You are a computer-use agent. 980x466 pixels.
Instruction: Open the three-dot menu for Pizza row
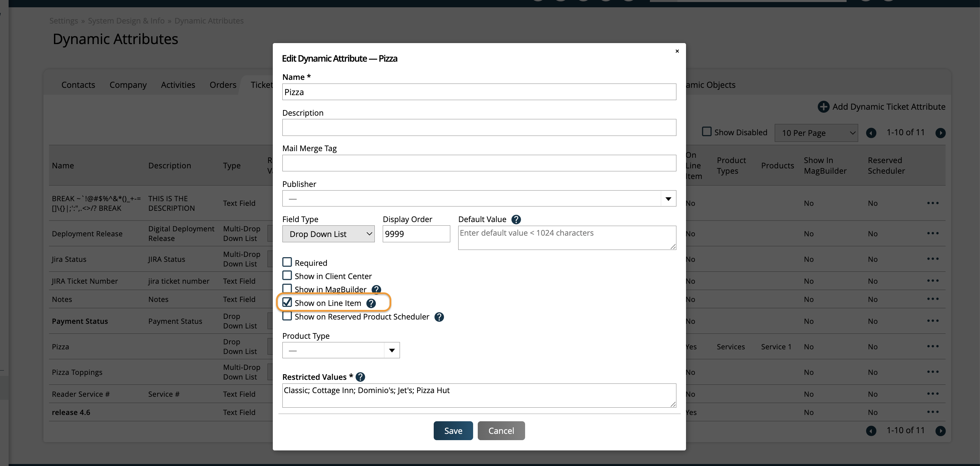tap(932, 346)
